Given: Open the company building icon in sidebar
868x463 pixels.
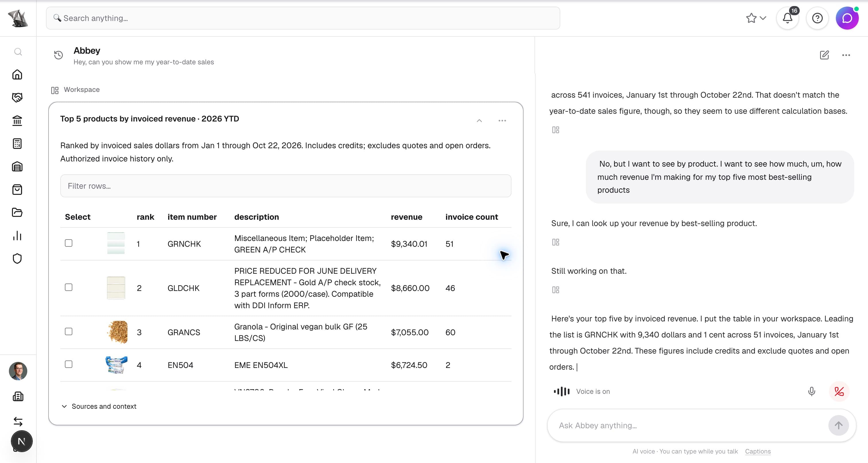Looking at the screenshot, I should click(x=18, y=397).
